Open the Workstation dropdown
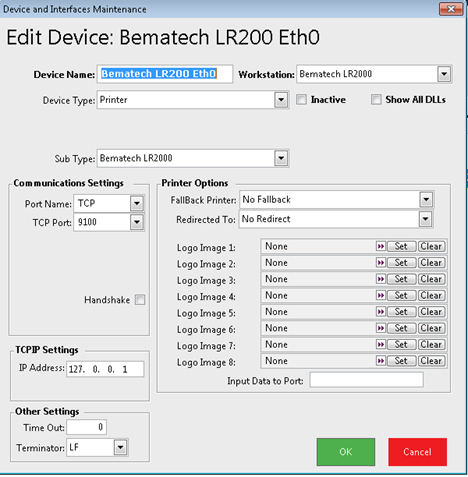468x477 pixels. pos(444,74)
